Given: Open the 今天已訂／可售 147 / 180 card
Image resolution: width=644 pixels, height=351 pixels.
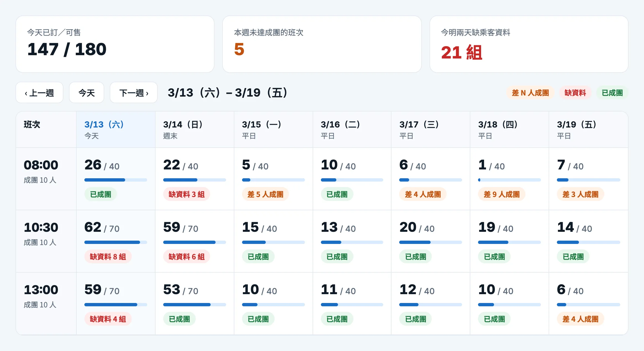Looking at the screenshot, I should tap(115, 44).
